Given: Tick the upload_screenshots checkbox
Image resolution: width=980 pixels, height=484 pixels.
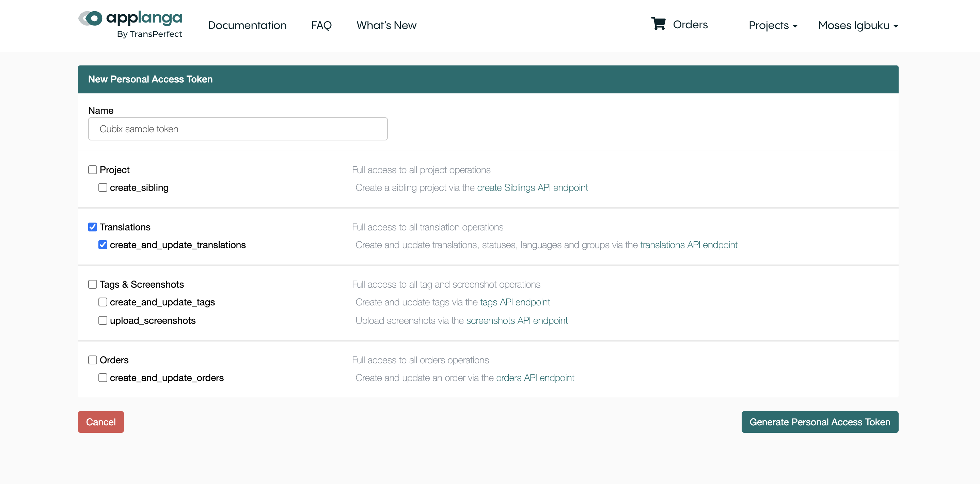Looking at the screenshot, I should (103, 320).
